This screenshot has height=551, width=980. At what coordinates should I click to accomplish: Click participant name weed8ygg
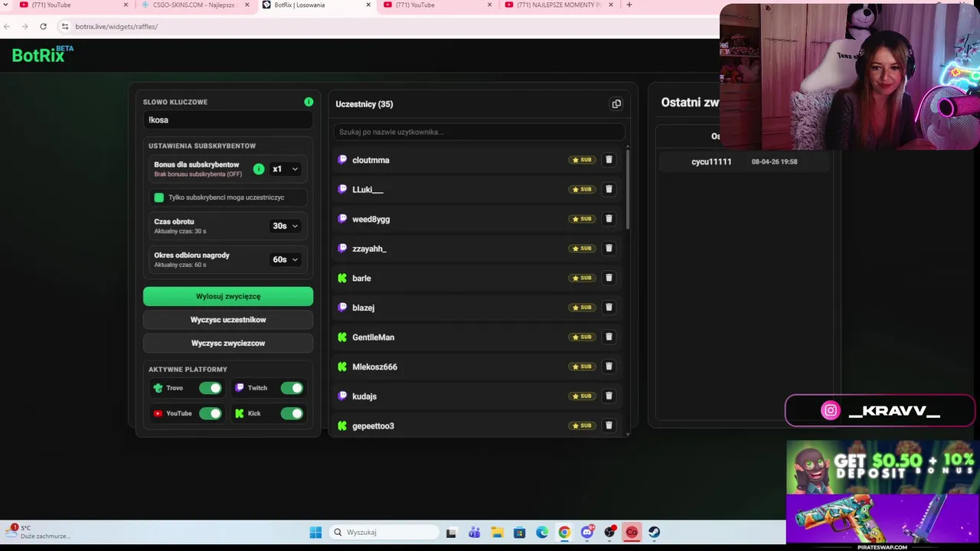tap(371, 219)
